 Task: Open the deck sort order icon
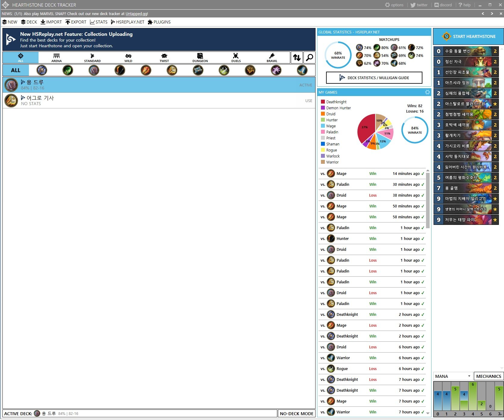click(297, 58)
